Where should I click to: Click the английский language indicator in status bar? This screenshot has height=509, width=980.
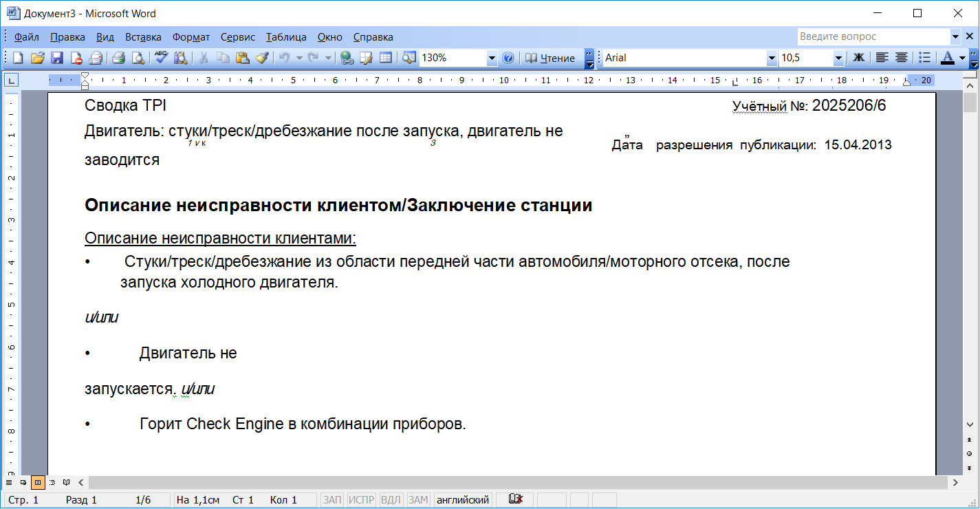463,500
